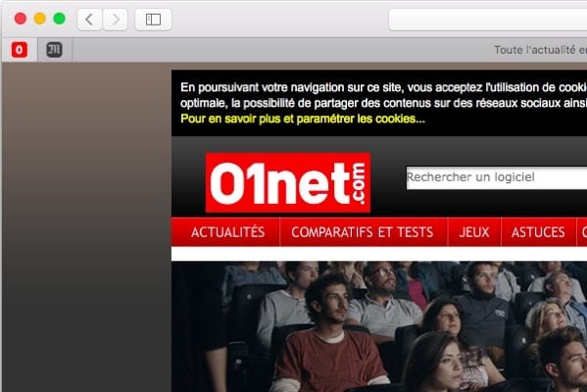The image size is (587, 392).
Task: Minimize the window with the yellow button
Action: pyautogui.click(x=39, y=19)
